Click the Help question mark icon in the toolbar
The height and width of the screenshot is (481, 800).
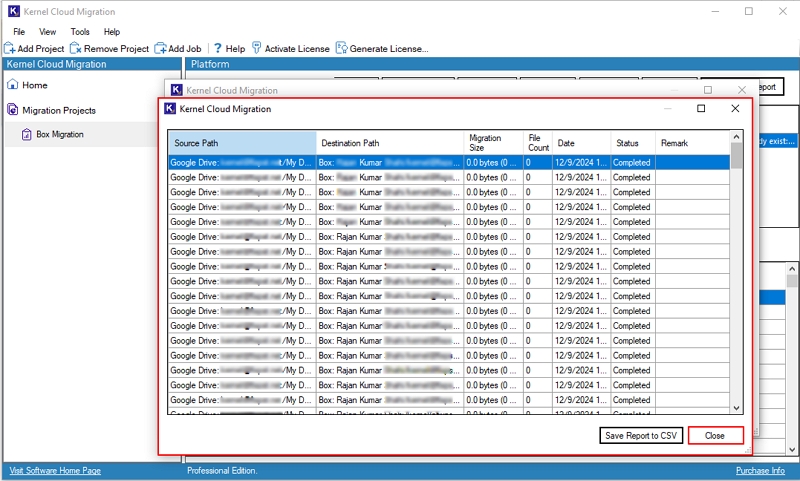218,48
